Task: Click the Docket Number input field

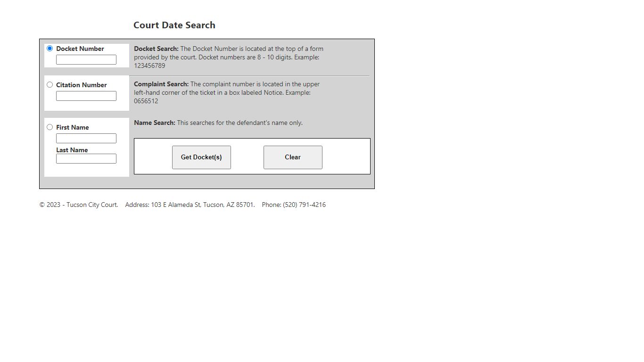Action: click(x=86, y=60)
